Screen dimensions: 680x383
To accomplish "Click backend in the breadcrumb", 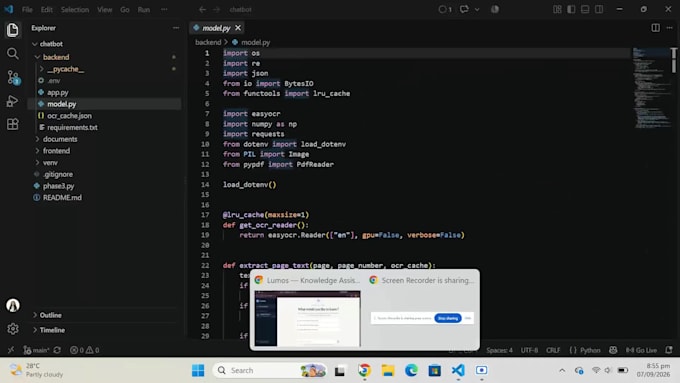I will click(208, 42).
